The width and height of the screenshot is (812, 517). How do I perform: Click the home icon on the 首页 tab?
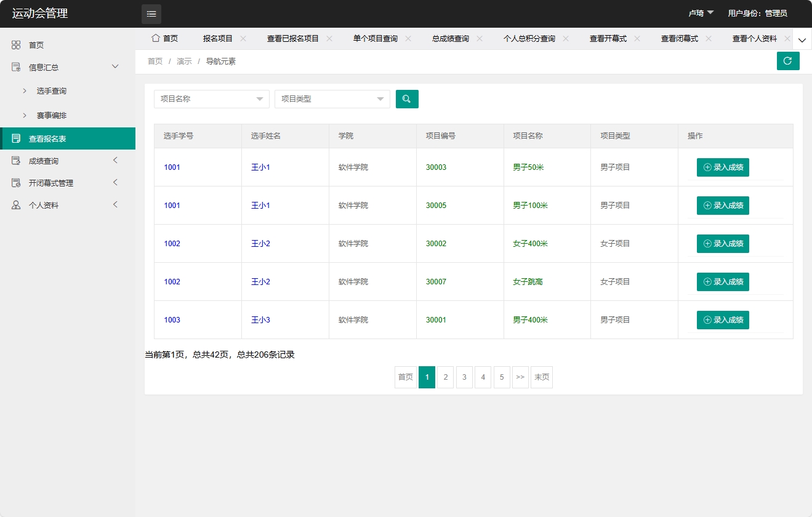pos(155,38)
